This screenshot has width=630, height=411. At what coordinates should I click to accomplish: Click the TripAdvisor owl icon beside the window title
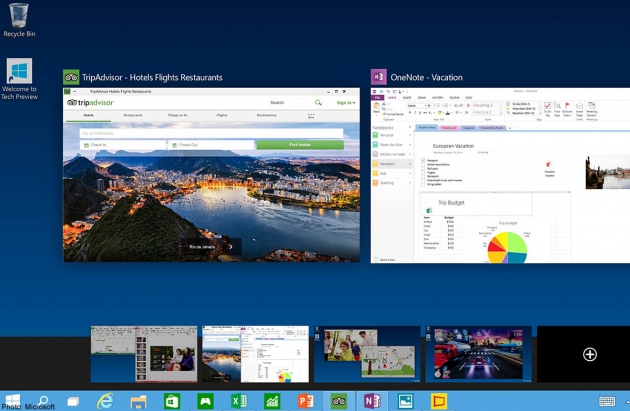tap(71, 77)
